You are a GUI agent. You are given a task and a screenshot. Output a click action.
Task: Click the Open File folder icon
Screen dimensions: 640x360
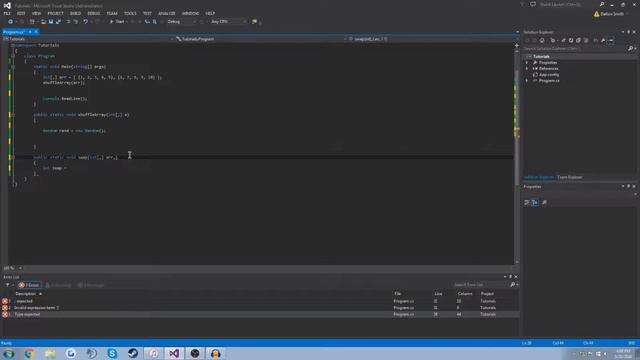coord(43,22)
